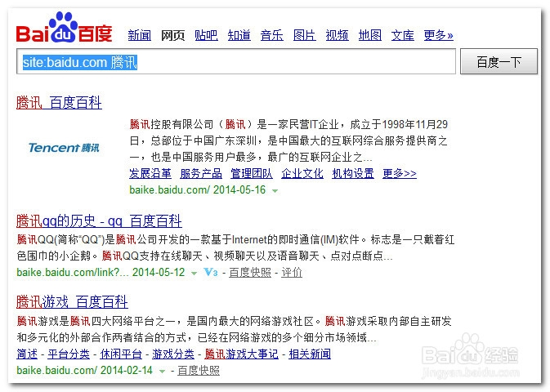Click the 腾讯游戏是腾讯四大网络平台之一 snippet
The width and height of the screenshot is (550, 392).
coord(234,329)
